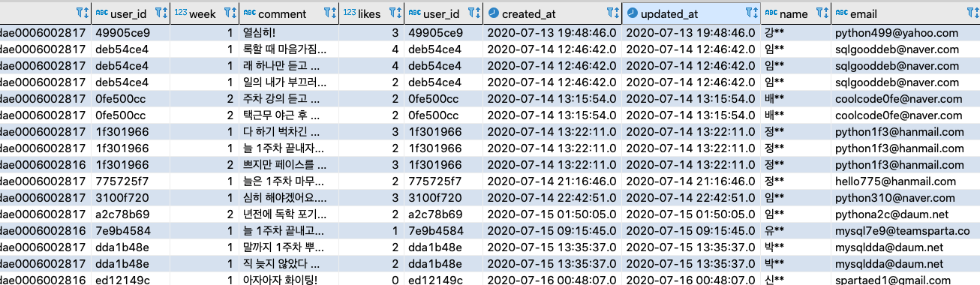
Task: Select comment cell '주차 강의 듣고 ...'
Action: point(289,98)
